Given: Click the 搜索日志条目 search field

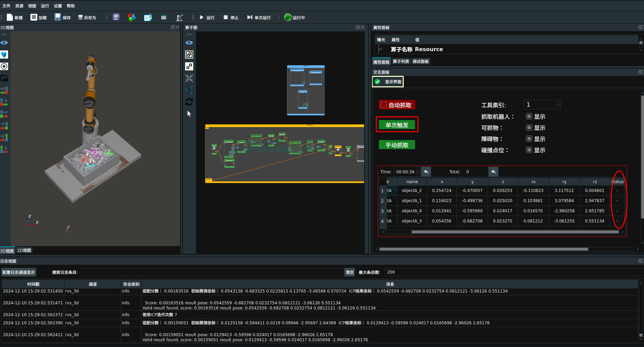Looking at the screenshot, I should (x=212, y=272).
